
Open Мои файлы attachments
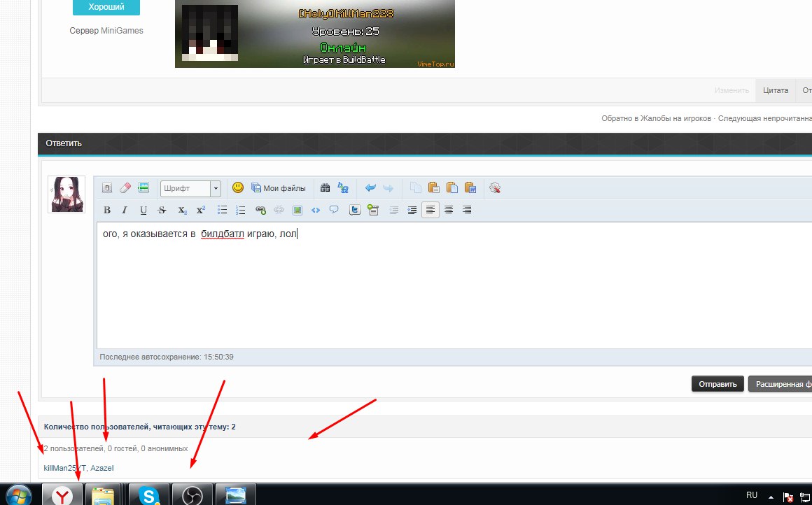click(x=278, y=188)
